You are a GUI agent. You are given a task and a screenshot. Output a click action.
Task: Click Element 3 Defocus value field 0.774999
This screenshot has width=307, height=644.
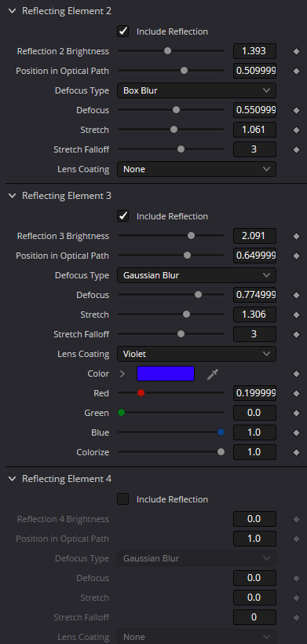[254, 295]
